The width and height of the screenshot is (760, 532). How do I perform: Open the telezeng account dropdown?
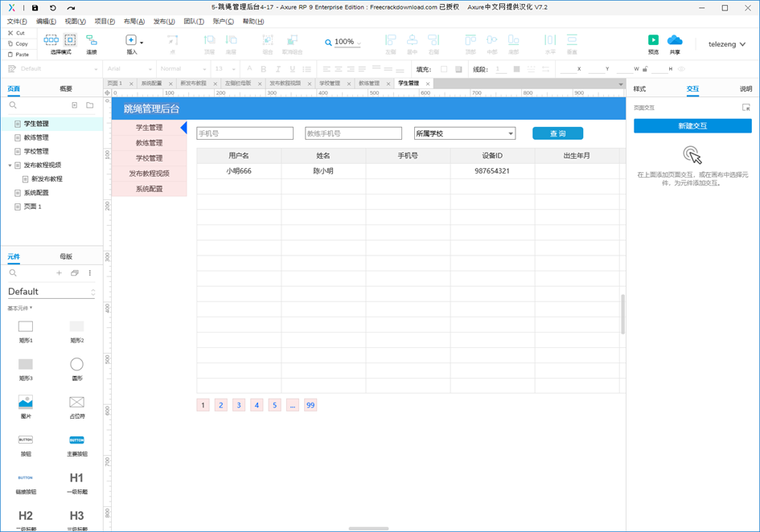pyautogui.click(x=726, y=44)
